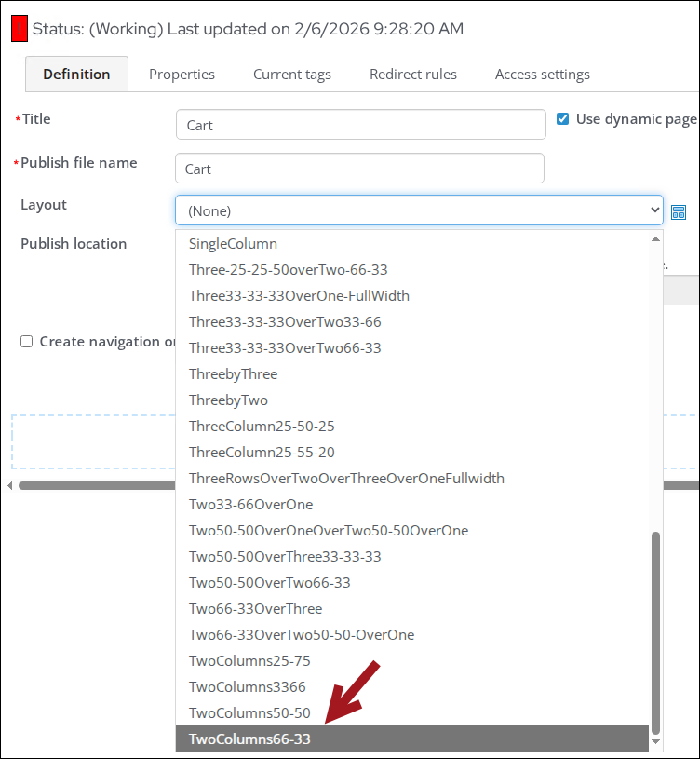Click the scroll up arrow in list
Screen dimensions: 700x759
point(655,238)
